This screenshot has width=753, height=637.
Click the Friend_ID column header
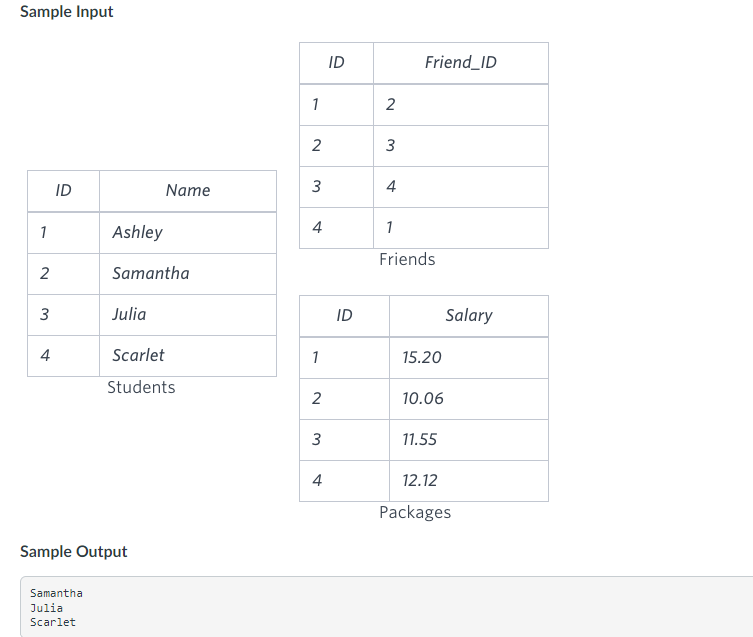click(x=461, y=63)
